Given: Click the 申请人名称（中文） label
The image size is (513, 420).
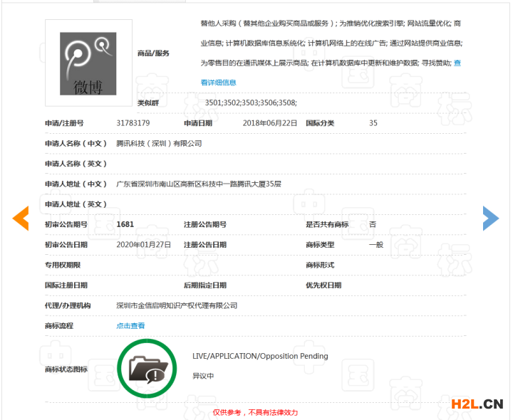Looking at the screenshot, I should [x=76, y=144].
